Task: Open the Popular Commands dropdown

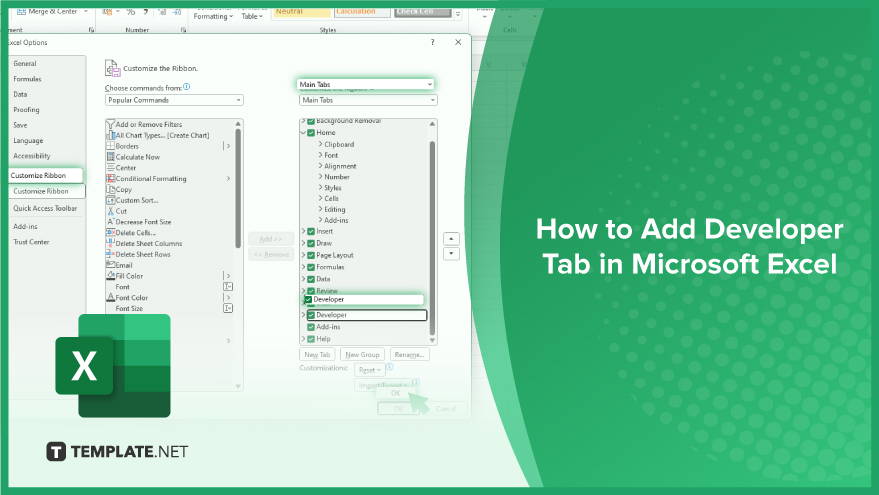Action: click(x=174, y=100)
